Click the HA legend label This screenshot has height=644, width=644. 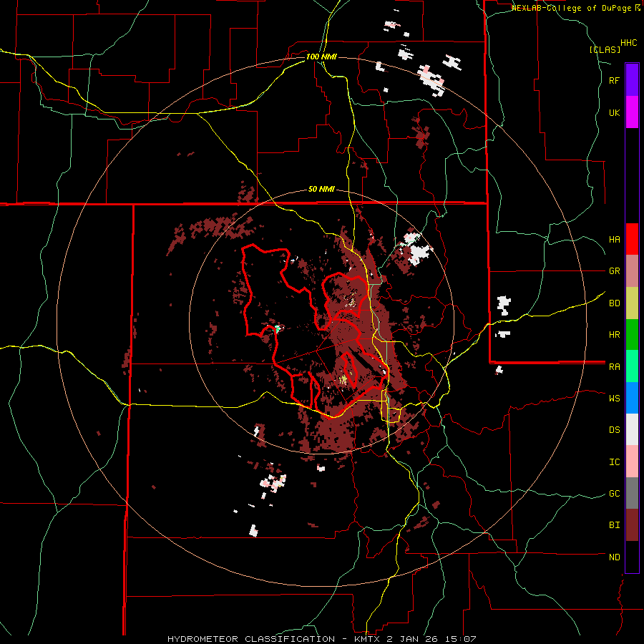tap(614, 240)
